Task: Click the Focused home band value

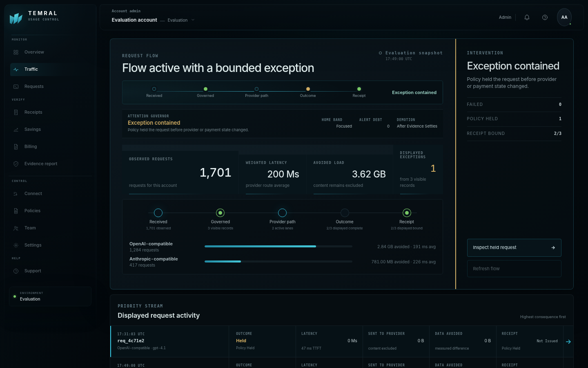Action: (344, 126)
